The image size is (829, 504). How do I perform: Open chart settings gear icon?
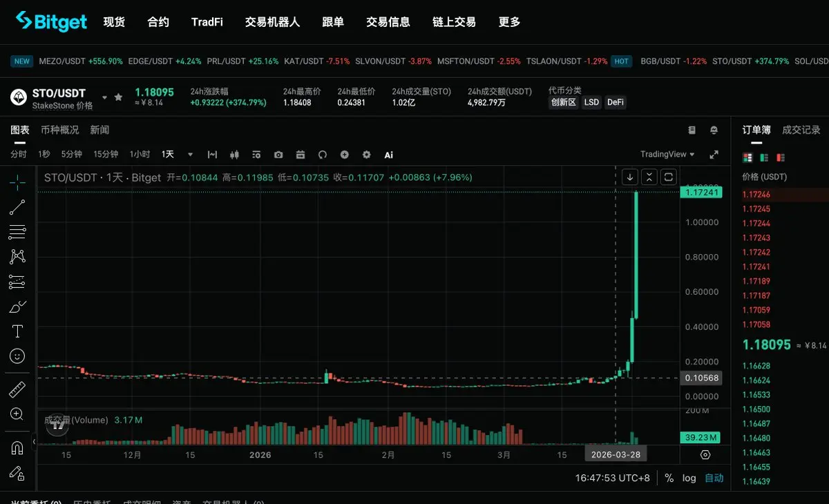pos(367,155)
